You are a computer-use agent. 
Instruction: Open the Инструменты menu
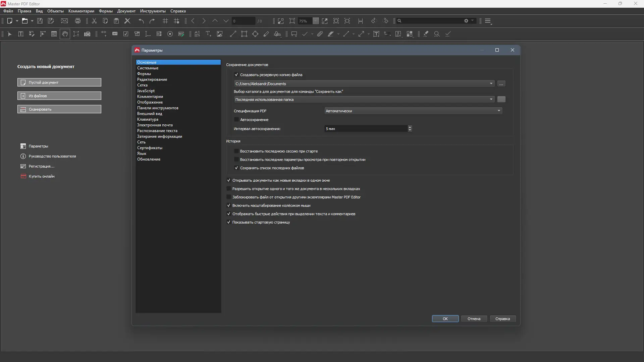click(153, 11)
